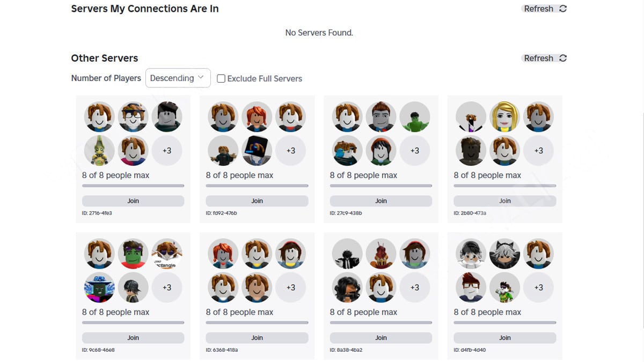Viewport: 644px width, 362px height.
Task: Enable the Exclude Full Servers checkbox
Action: coord(221,78)
